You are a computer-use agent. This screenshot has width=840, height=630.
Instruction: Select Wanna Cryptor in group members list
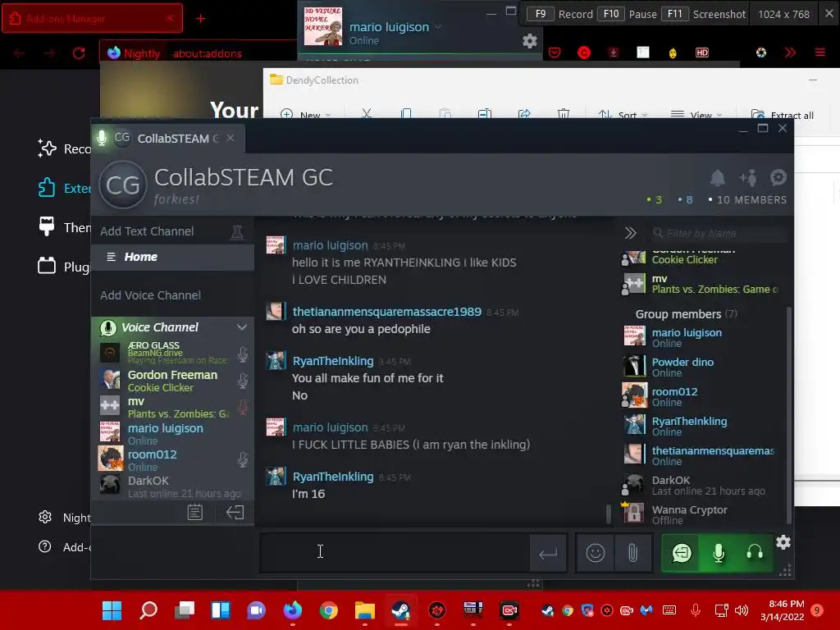point(703,514)
